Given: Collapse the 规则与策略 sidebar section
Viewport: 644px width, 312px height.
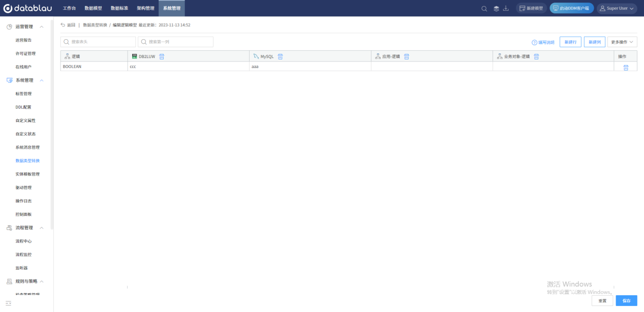Looking at the screenshot, I should pos(42,281).
